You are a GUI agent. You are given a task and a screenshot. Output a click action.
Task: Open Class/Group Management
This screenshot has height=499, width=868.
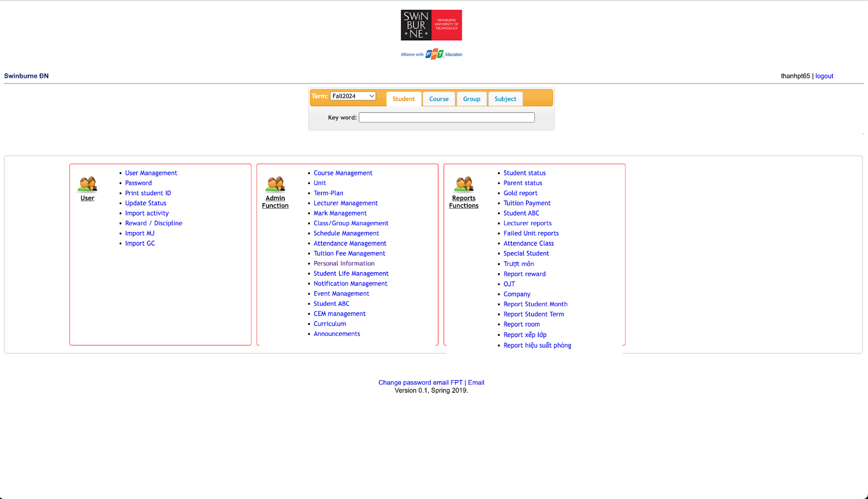[x=351, y=223]
